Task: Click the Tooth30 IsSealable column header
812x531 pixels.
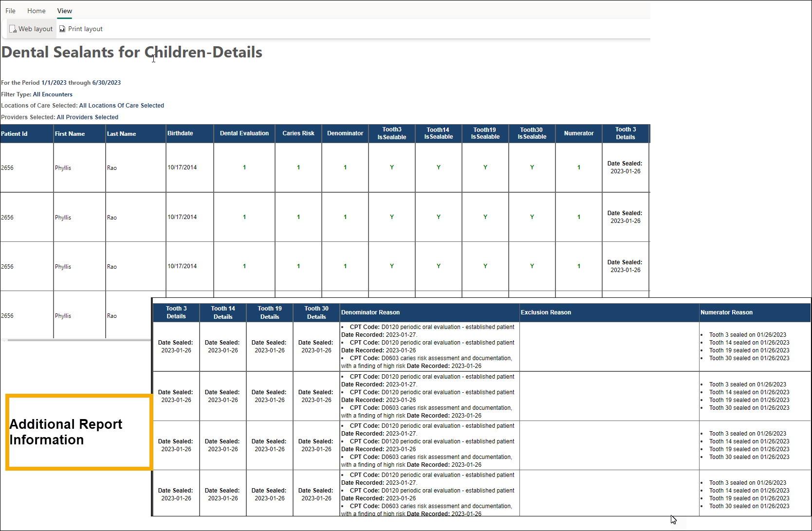Action: 532,134
